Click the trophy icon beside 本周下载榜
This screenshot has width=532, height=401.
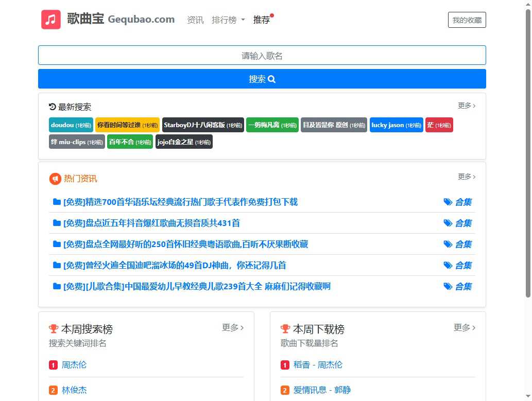(x=285, y=328)
